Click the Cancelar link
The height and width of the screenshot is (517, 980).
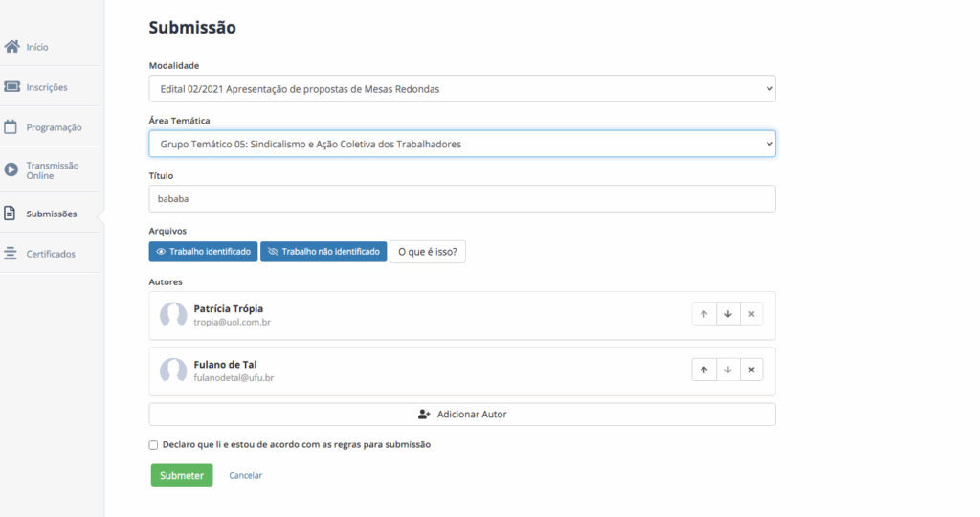pos(245,476)
